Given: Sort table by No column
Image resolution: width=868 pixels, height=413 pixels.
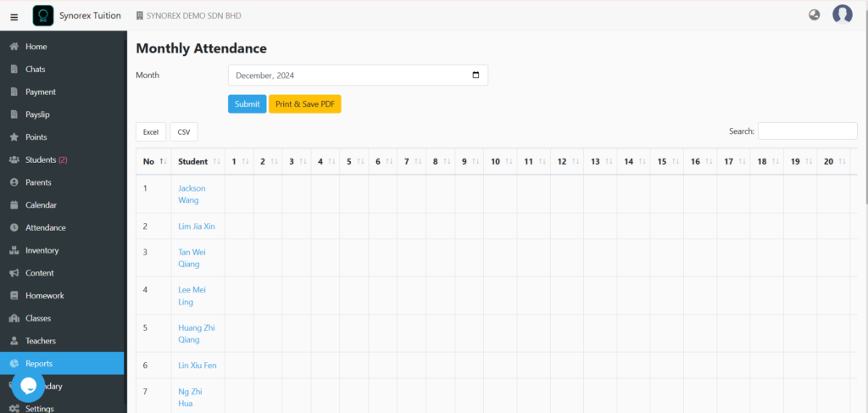Looking at the screenshot, I should tap(154, 162).
